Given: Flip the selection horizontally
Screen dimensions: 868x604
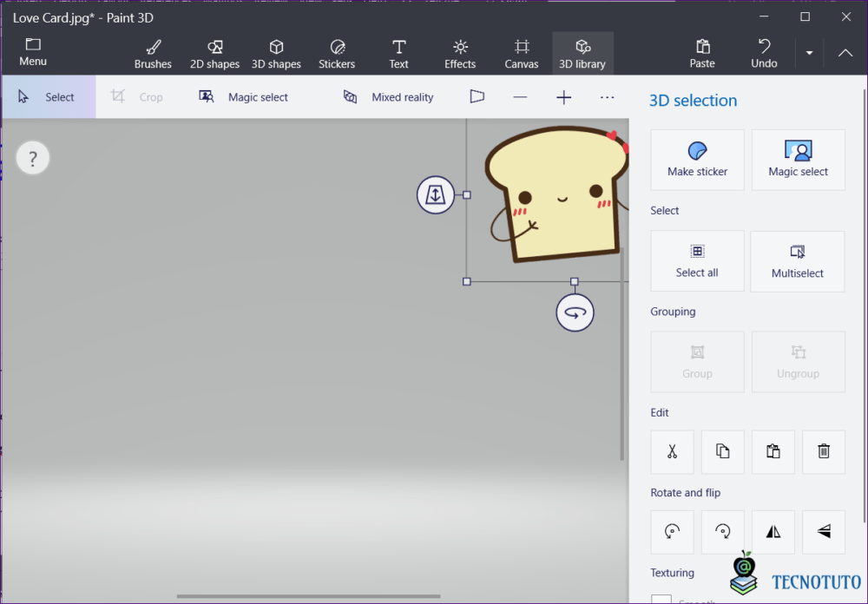Looking at the screenshot, I should click(773, 532).
